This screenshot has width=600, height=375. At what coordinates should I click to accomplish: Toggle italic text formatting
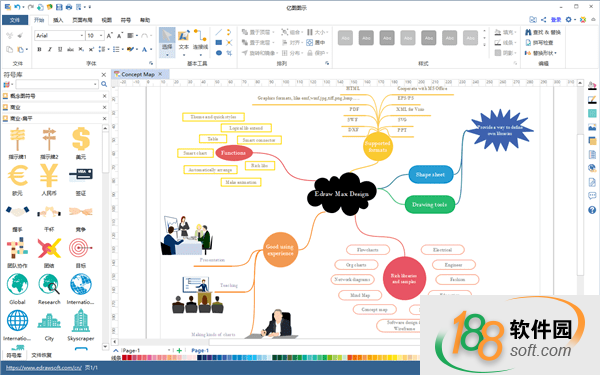pos(49,49)
